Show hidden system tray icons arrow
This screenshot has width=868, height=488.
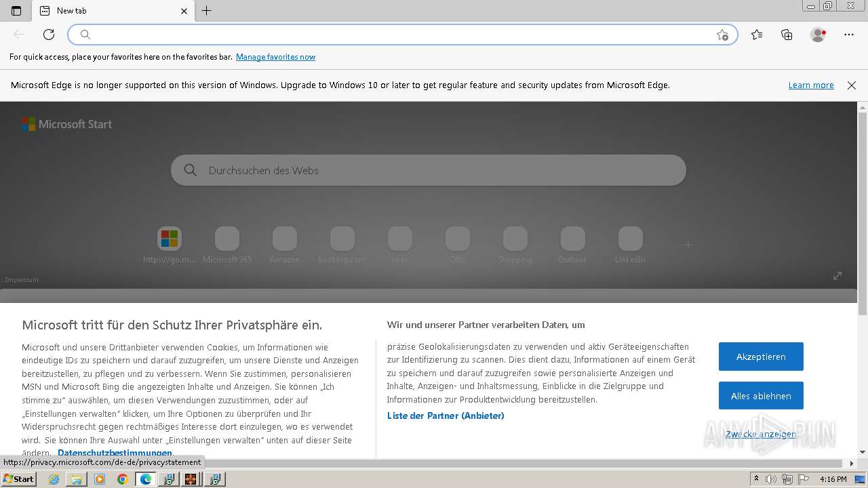pos(757,479)
